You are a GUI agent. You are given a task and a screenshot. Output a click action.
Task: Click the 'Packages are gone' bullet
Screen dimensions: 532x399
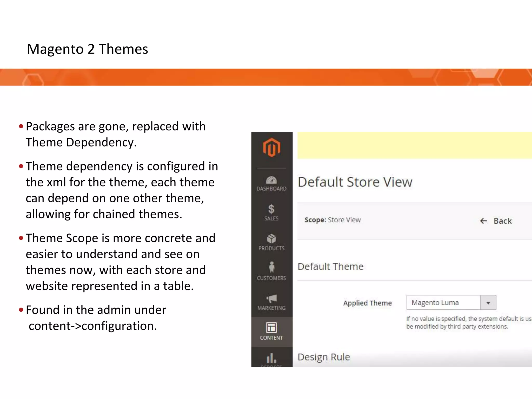tap(116, 134)
